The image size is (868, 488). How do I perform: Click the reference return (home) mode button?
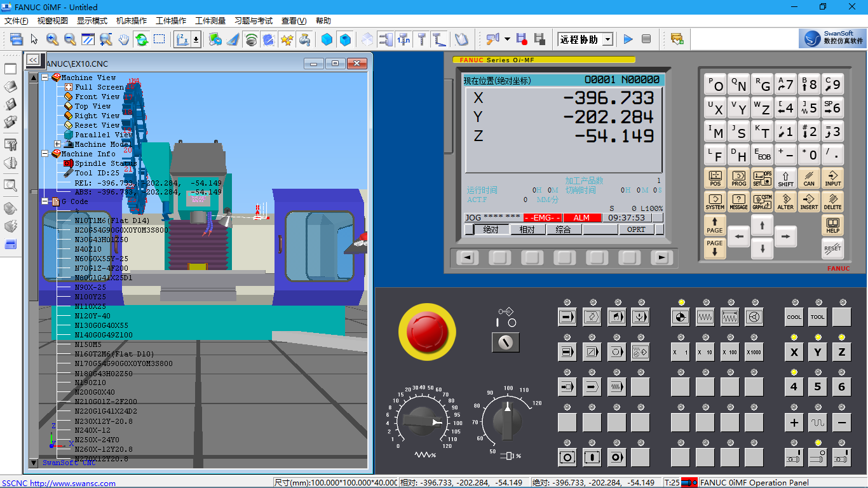coord(681,316)
